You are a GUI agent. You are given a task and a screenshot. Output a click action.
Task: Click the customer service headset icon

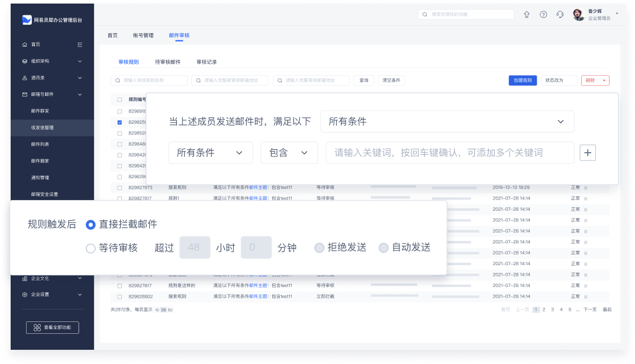560,15
